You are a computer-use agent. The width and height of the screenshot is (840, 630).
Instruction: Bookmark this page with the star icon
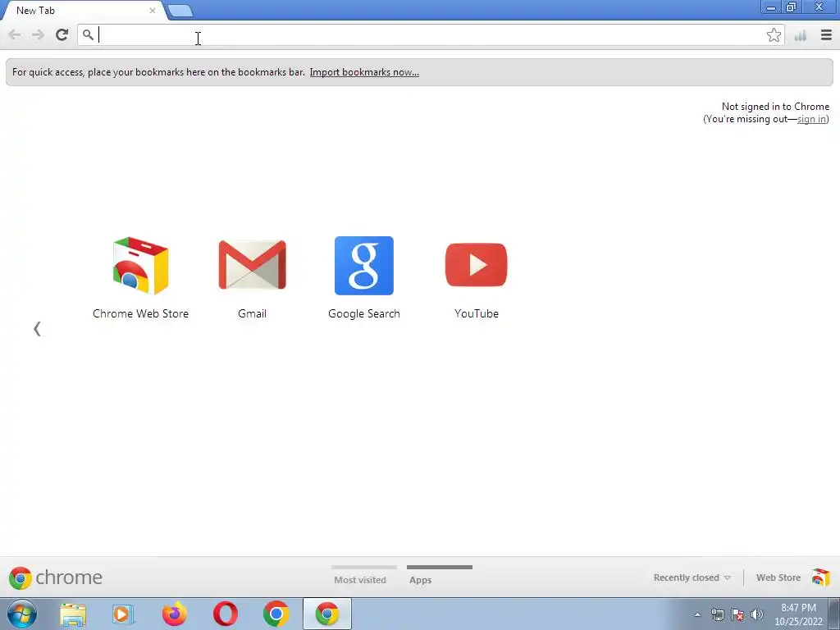[774, 35]
